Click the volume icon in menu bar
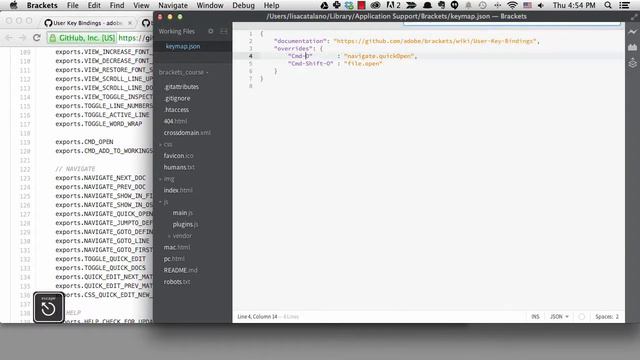The width and height of the screenshot is (640, 360). [x=541, y=5]
